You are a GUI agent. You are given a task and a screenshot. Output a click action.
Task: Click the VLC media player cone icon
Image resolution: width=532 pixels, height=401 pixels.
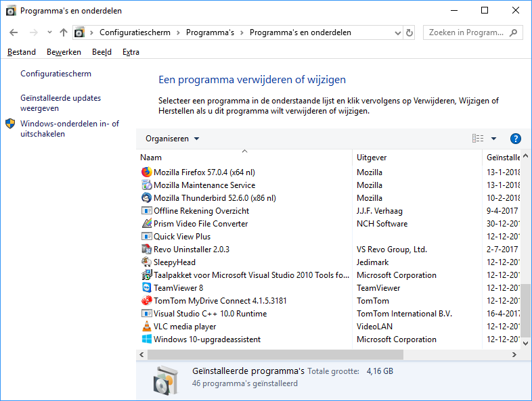pos(147,327)
